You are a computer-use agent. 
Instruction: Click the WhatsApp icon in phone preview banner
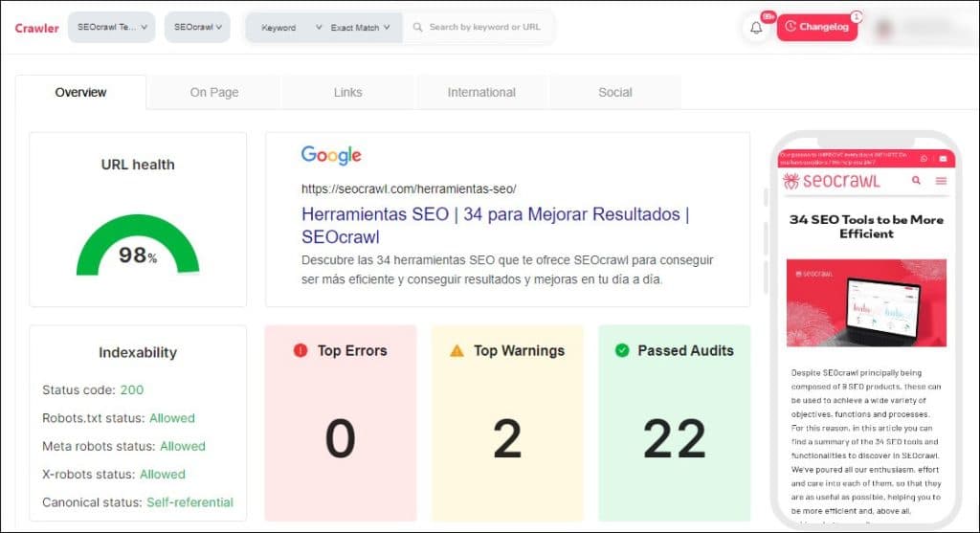[x=924, y=159]
